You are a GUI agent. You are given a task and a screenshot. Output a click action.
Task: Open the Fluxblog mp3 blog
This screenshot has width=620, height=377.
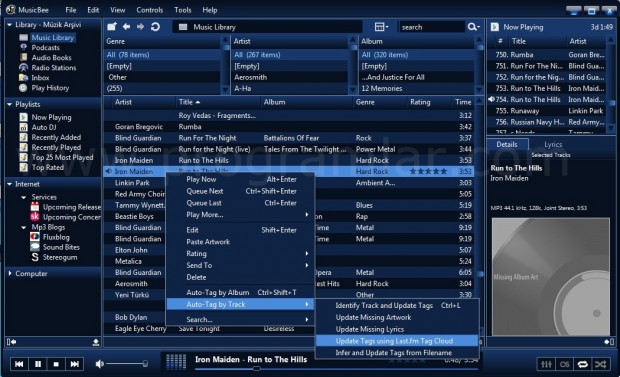pyautogui.click(x=56, y=237)
